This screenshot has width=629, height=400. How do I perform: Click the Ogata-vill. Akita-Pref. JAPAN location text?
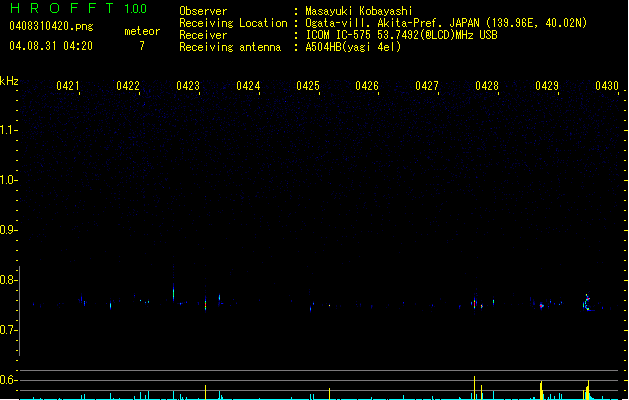click(x=446, y=23)
